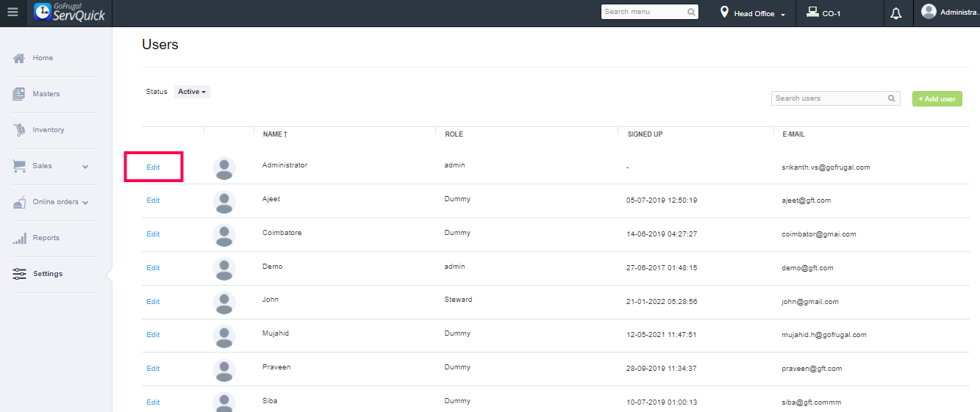This screenshot has width=980, height=412.
Task: Click the Administrator profile avatar in header
Action: (929, 12)
